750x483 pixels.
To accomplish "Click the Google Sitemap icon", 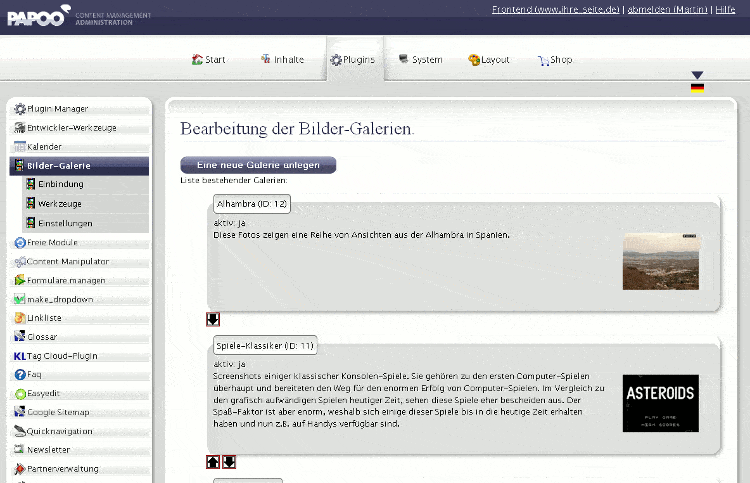I will 20,412.
